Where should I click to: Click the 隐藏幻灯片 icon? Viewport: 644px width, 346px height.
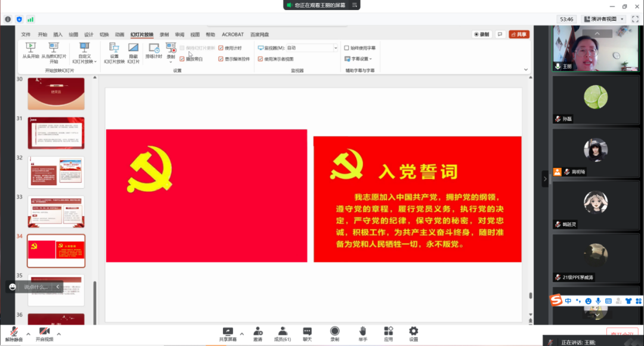(133, 48)
